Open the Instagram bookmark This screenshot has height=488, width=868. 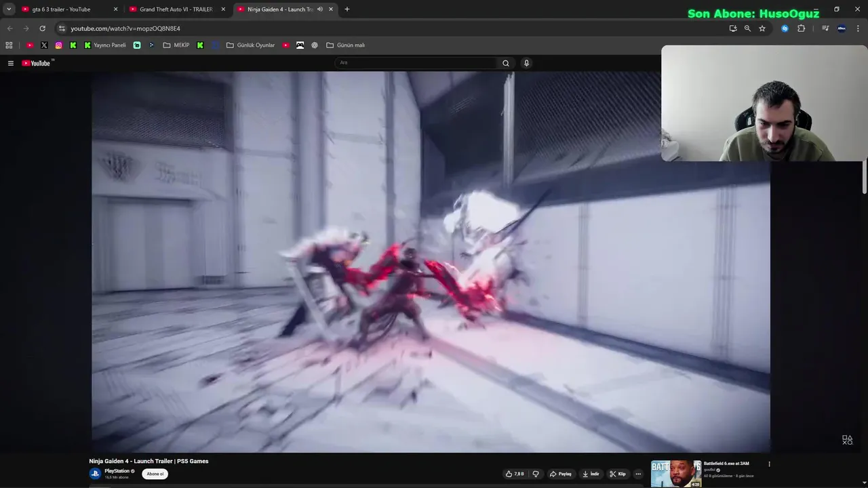coord(59,45)
